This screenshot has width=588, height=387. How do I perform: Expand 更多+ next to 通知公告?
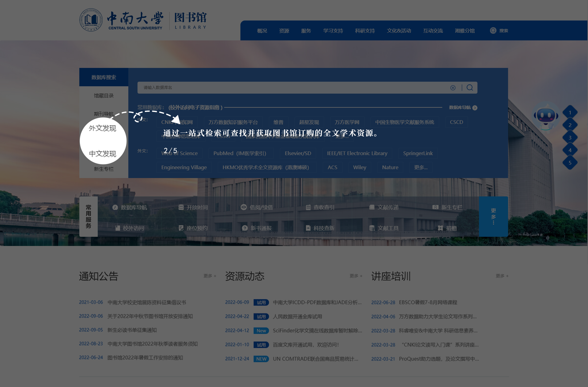coord(210,276)
